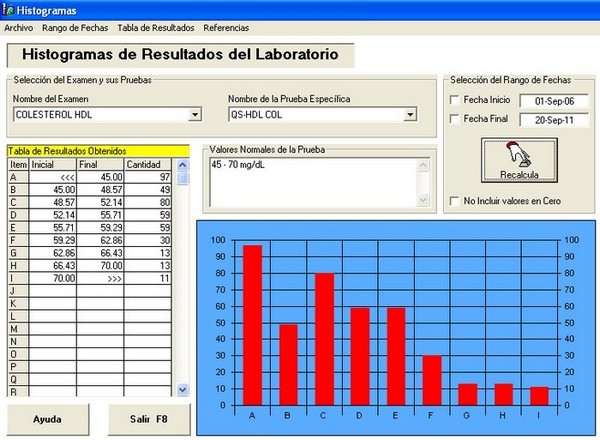
Task: Click the Salir F8 button
Action: point(149,419)
